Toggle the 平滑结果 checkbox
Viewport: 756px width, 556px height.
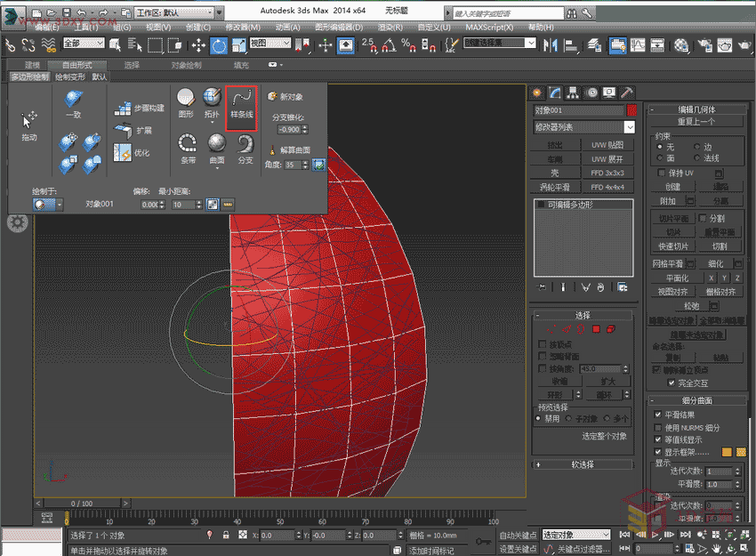tap(659, 415)
